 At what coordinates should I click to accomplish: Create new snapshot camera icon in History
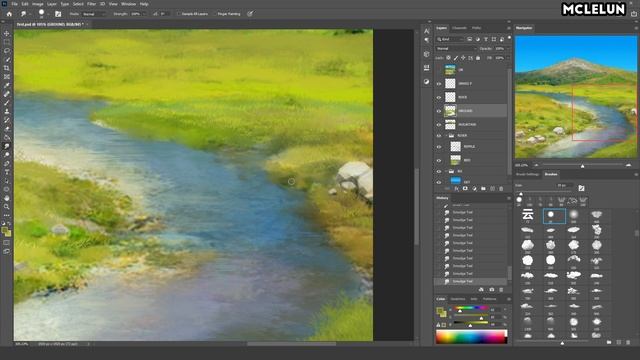coord(492,289)
